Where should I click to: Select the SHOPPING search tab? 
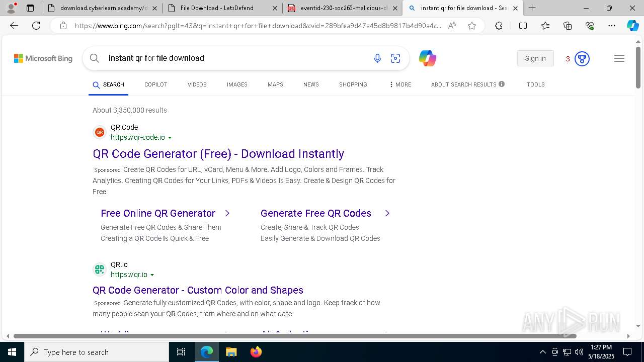coord(353,84)
